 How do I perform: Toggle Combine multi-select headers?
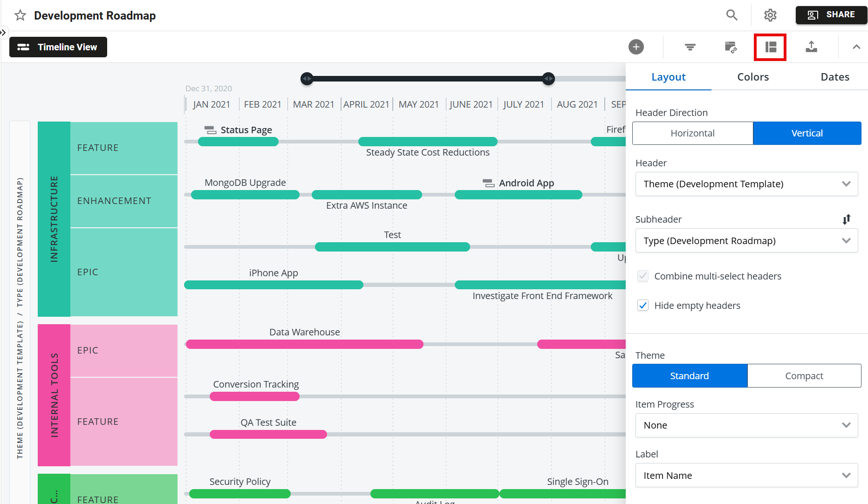643,276
